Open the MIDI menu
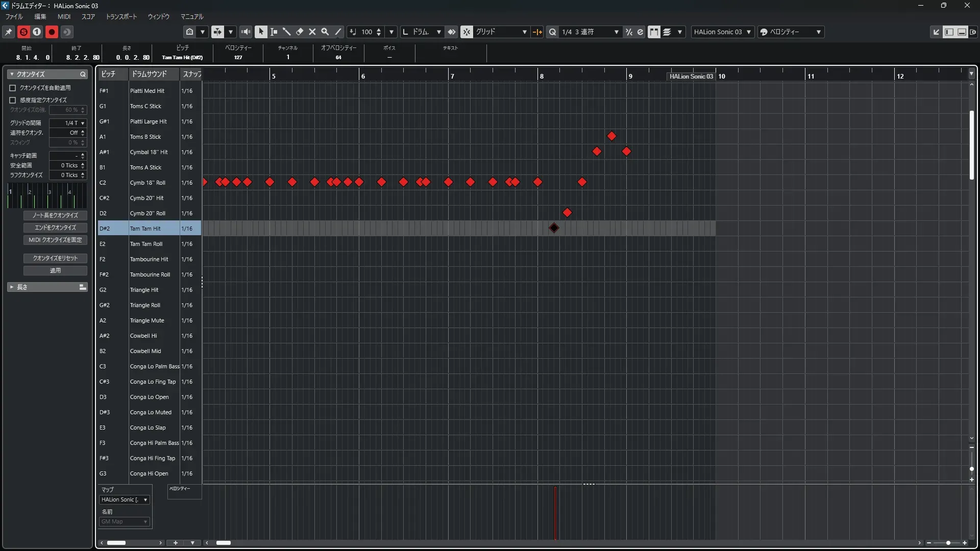The image size is (980, 551). pos(64,16)
